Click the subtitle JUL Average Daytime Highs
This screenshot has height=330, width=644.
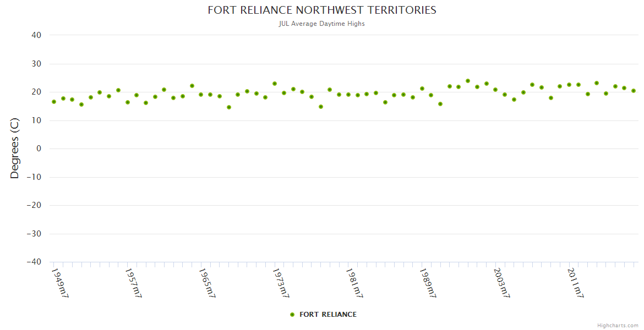click(x=322, y=24)
